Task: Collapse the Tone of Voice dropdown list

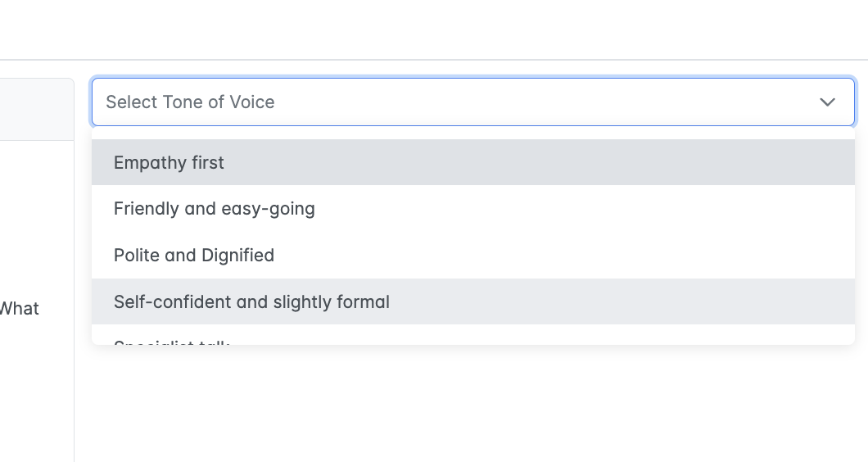Action: click(827, 102)
